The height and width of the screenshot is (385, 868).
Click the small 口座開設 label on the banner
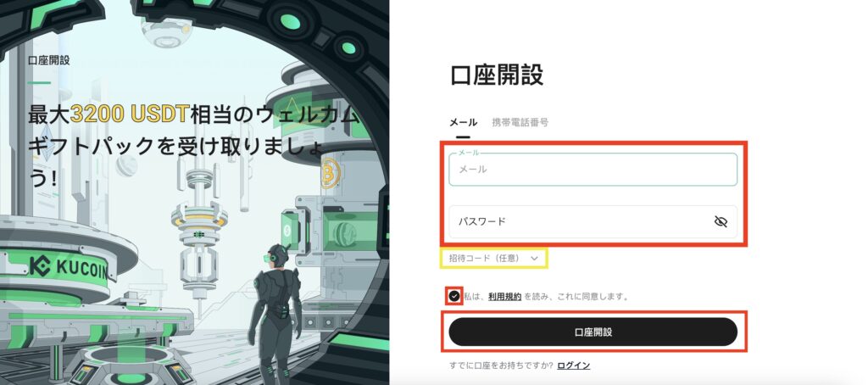pyautogui.click(x=49, y=60)
